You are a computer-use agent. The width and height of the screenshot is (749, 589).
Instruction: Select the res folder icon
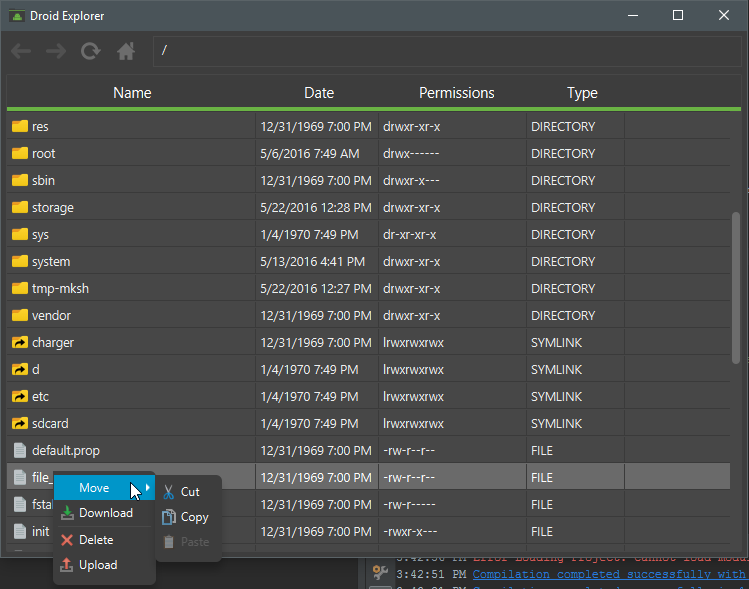coord(20,126)
